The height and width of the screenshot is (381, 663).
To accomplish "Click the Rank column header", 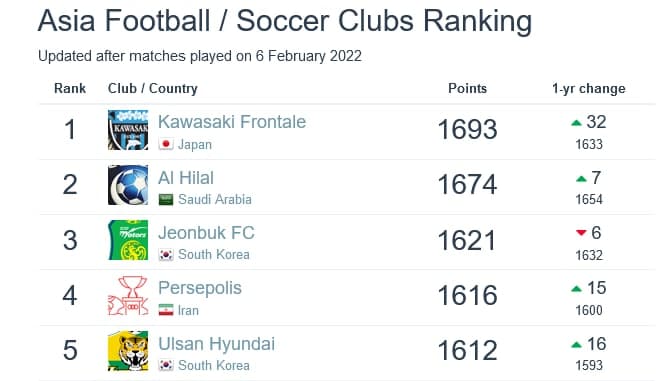I will click(70, 88).
